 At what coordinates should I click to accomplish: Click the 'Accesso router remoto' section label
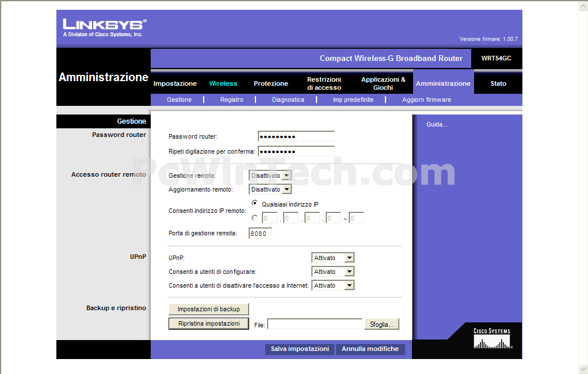[x=109, y=174]
